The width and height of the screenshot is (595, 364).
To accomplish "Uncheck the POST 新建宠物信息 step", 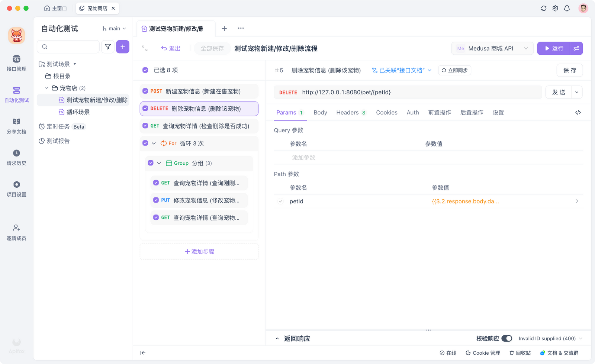I will tap(145, 91).
